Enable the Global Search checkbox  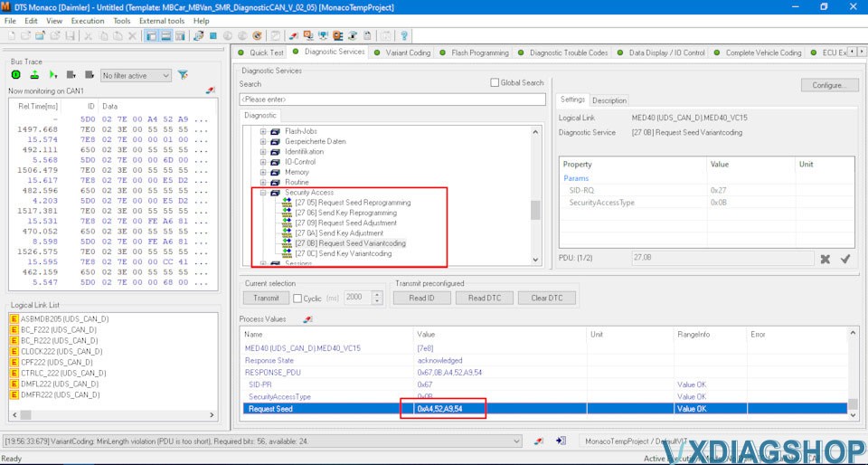pyautogui.click(x=495, y=82)
